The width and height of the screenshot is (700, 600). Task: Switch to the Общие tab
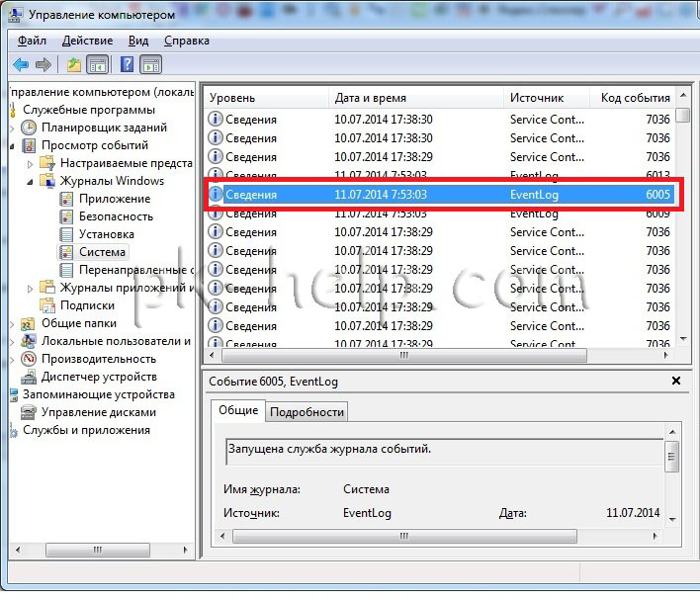coord(238,410)
